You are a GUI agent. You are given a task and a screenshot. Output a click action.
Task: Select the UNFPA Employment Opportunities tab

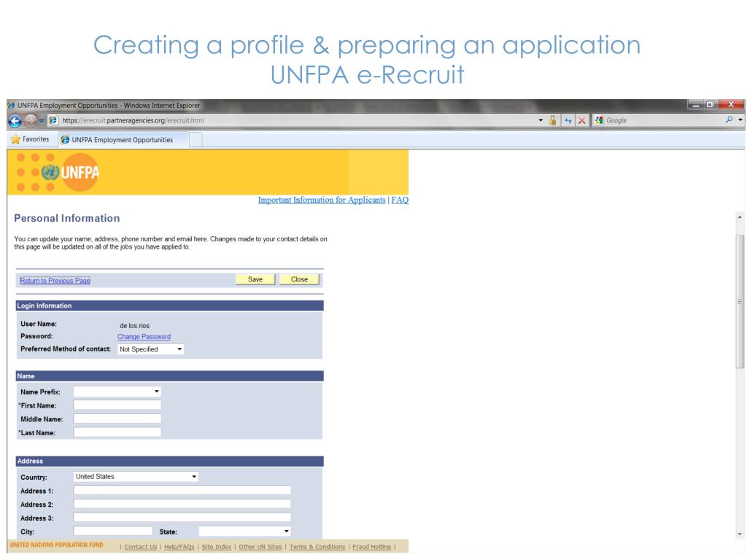[x=123, y=140]
